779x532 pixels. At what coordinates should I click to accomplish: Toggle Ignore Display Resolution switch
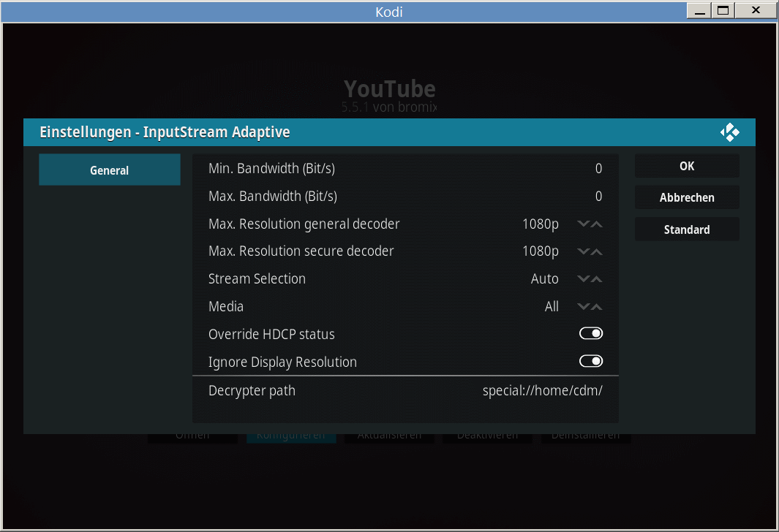click(x=591, y=361)
